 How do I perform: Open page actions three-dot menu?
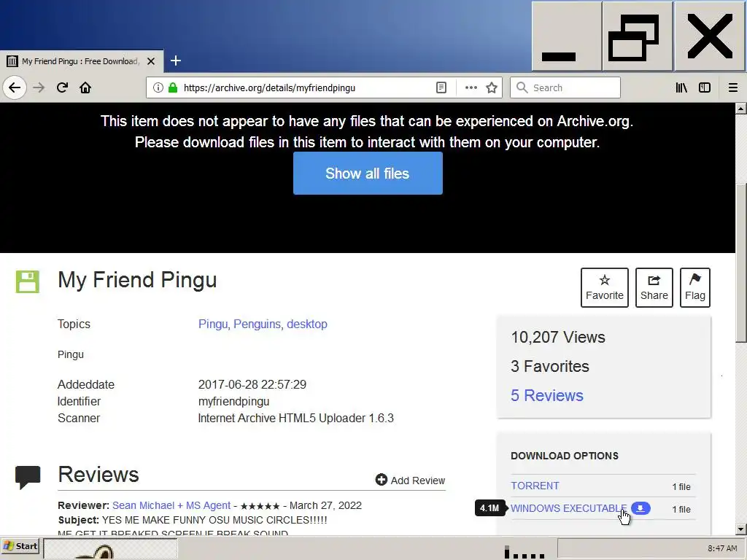[x=471, y=87]
